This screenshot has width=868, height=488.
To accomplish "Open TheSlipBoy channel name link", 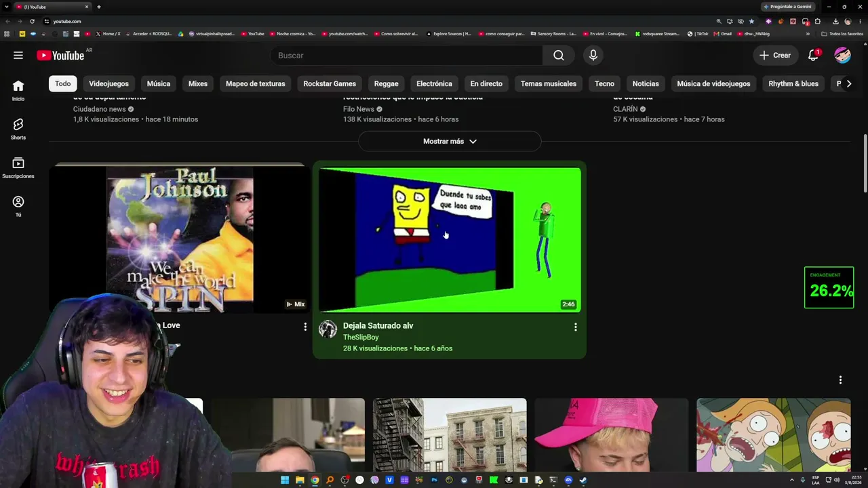I will pos(361,338).
